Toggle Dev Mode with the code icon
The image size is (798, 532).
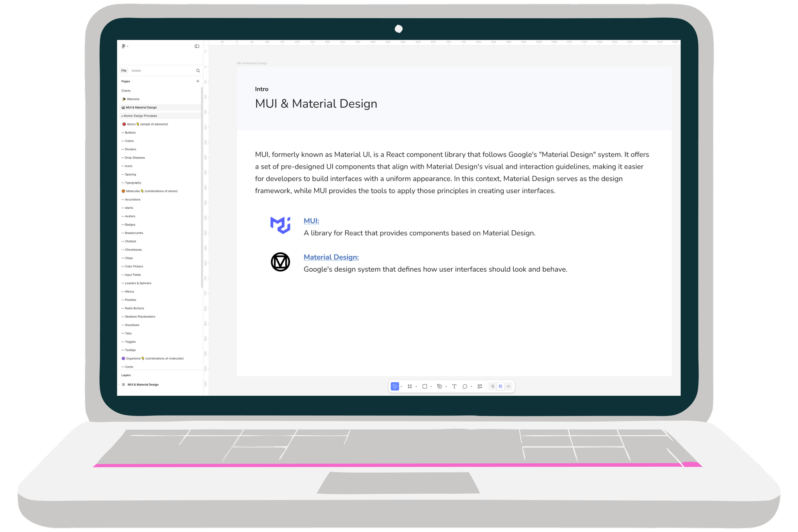509,386
